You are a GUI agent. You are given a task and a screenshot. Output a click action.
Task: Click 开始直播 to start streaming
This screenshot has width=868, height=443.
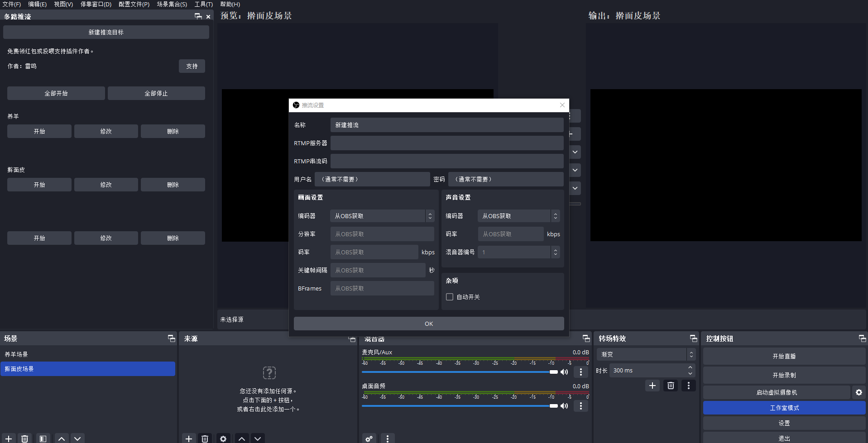click(784, 356)
